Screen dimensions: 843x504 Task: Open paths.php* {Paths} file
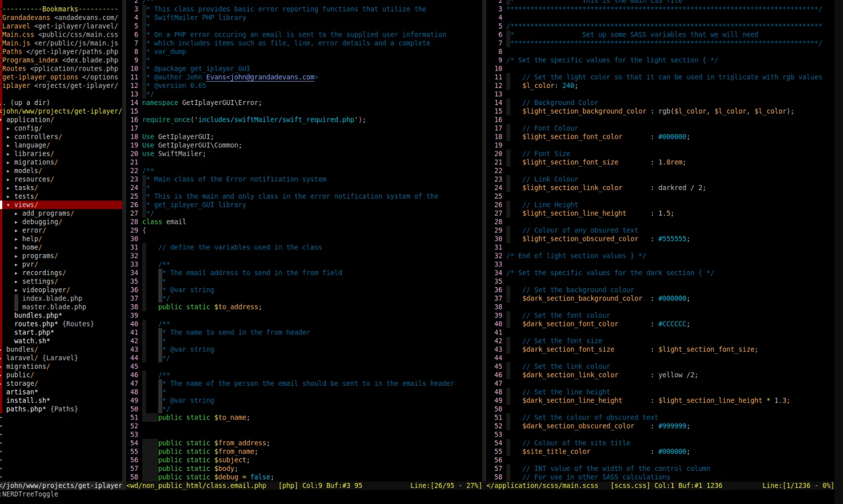tap(42, 409)
